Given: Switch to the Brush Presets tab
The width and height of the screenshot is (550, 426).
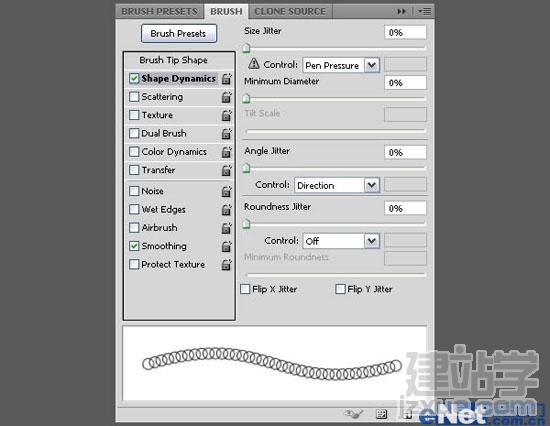Looking at the screenshot, I should pyautogui.click(x=159, y=12).
